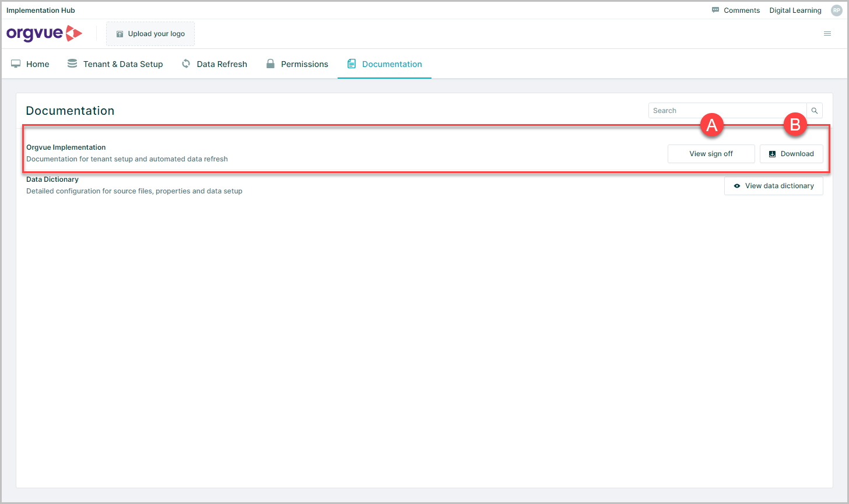This screenshot has width=849, height=504.
Task: Click the Orgvue Implementation title
Action: 66,147
